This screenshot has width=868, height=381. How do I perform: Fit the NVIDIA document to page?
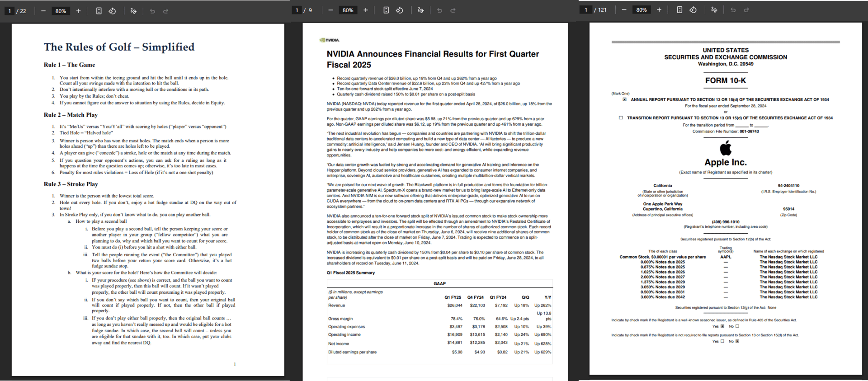click(386, 10)
